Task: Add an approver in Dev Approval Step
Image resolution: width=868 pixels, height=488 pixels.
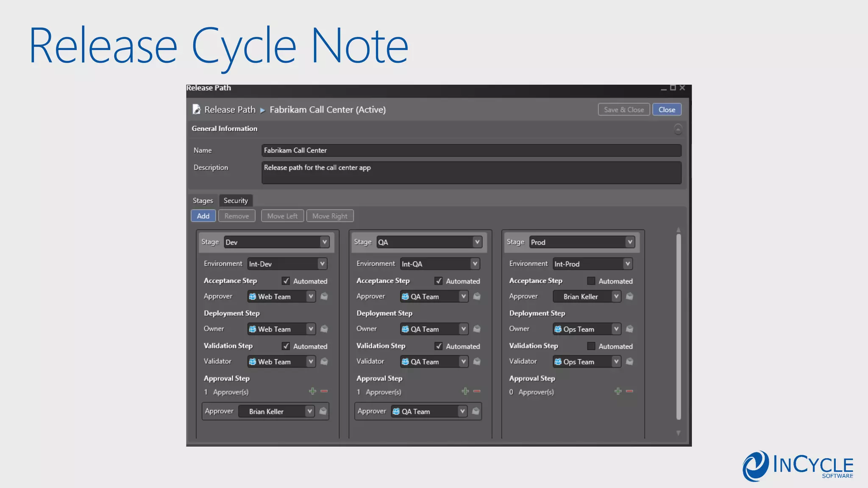Action: [312, 391]
